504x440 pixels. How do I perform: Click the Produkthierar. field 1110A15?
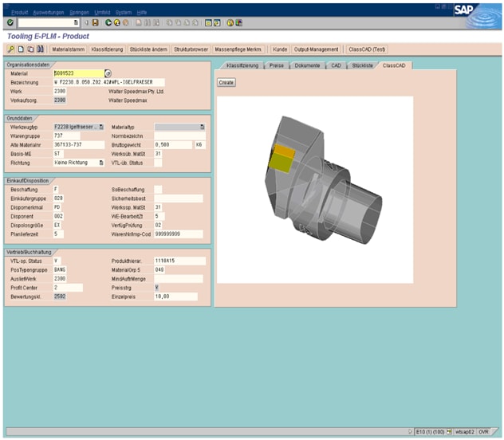[179, 261]
